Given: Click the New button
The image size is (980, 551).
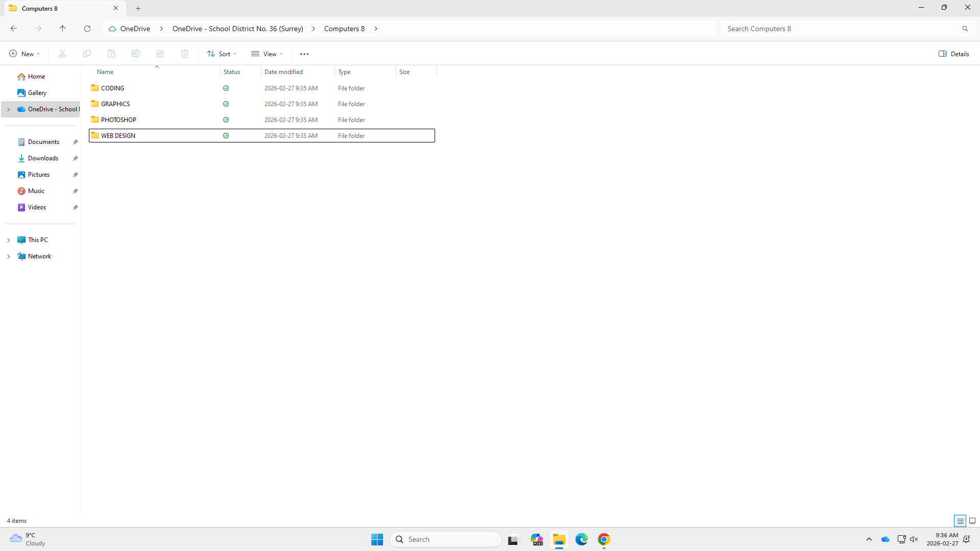Looking at the screenshot, I should coord(25,54).
